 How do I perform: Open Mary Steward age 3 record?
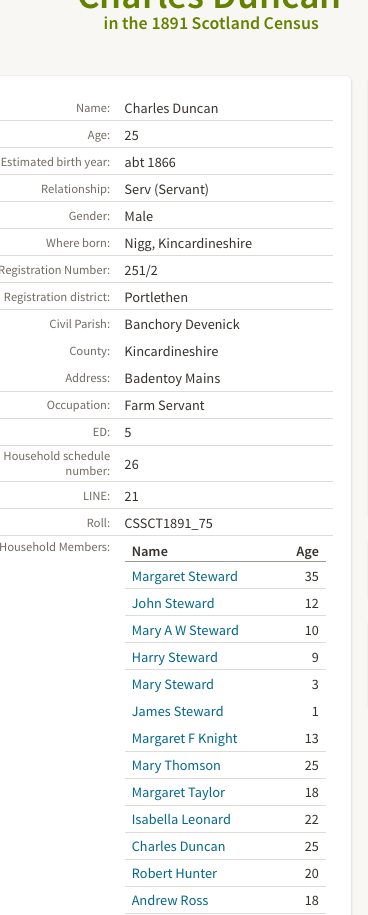pos(173,684)
